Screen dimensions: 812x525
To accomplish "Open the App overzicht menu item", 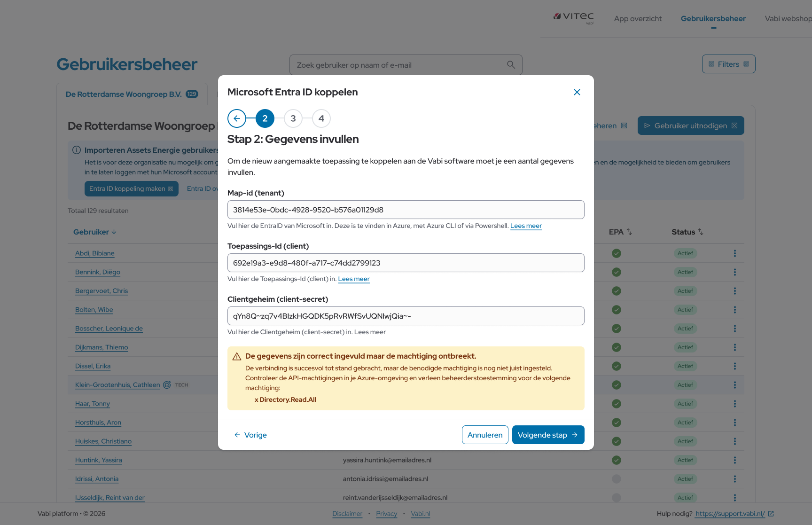I will pyautogui.click(x=638, y=19).
